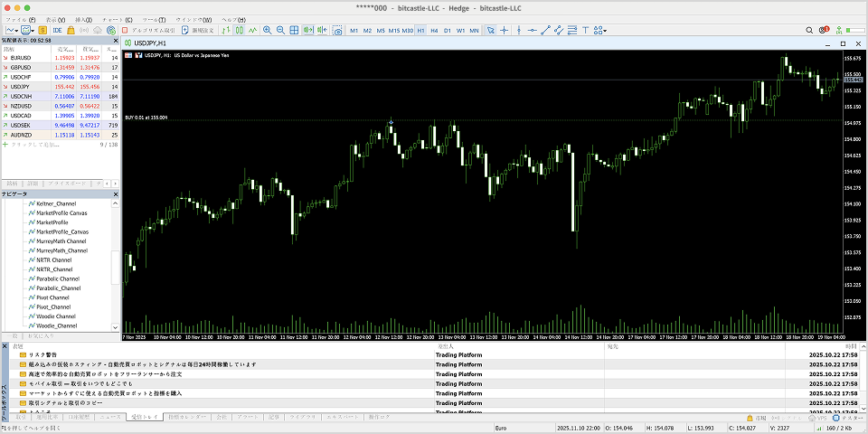Screen dimensions: 868x434
Task: Close the Market Watch panel
Action: [116, 41]
